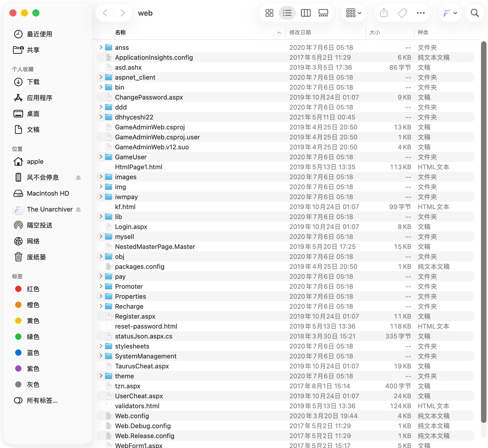Expand the GameUser folder

101,157
